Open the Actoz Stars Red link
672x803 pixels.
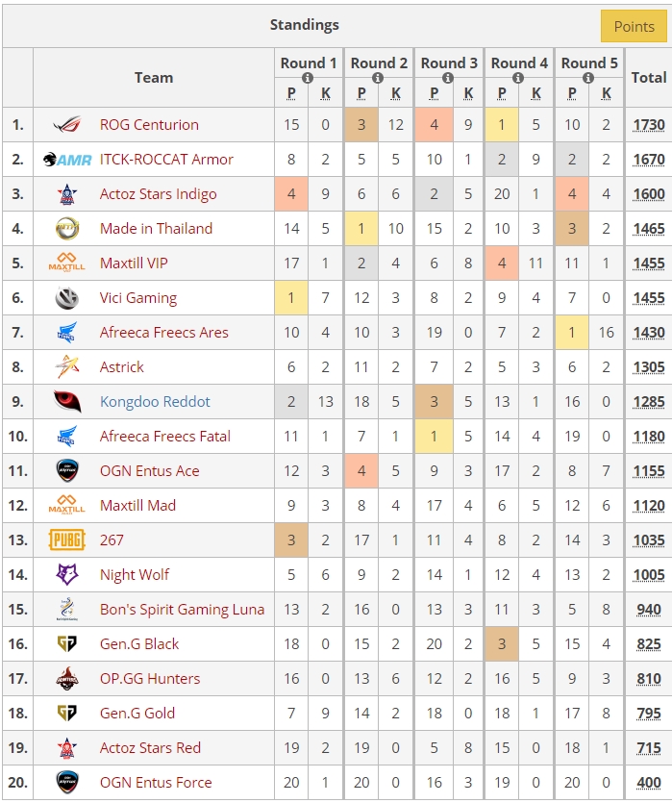150,747
